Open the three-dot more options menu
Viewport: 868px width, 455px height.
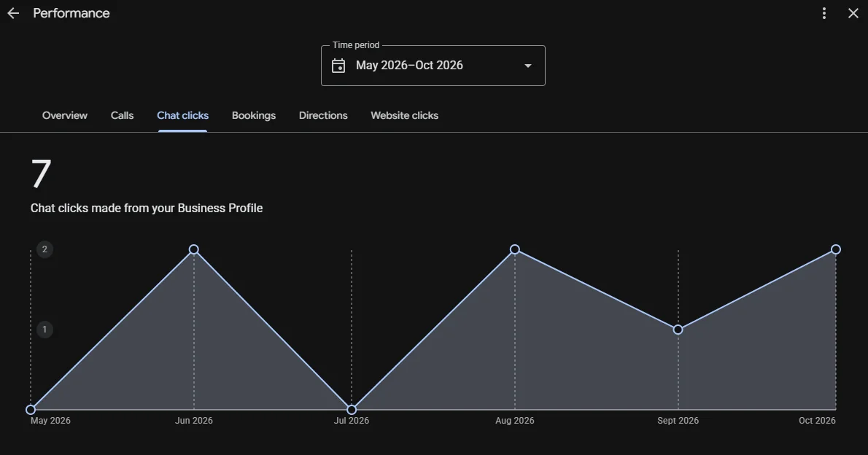(x=824, y=13)
